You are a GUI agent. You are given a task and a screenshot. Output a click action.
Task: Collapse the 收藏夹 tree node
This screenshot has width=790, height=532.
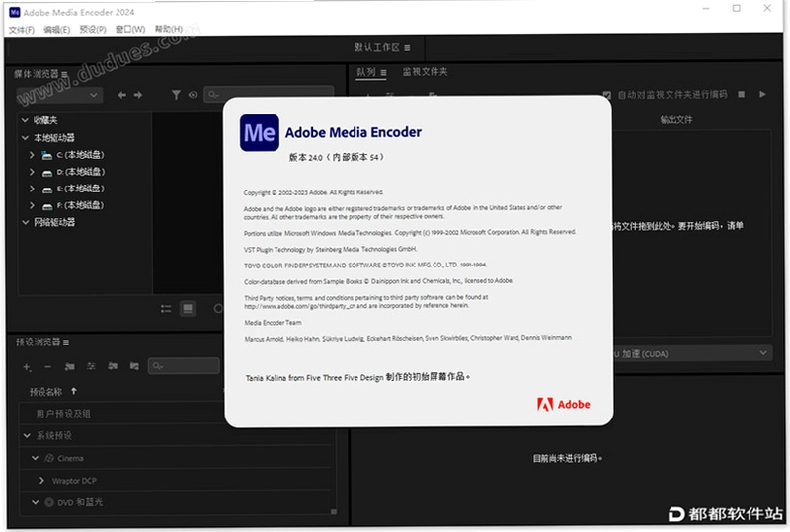25,120
